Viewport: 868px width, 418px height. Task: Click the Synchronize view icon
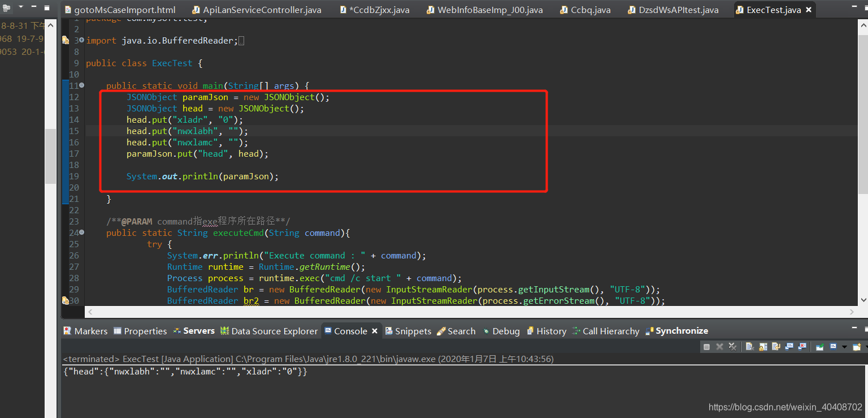(676, 331)
